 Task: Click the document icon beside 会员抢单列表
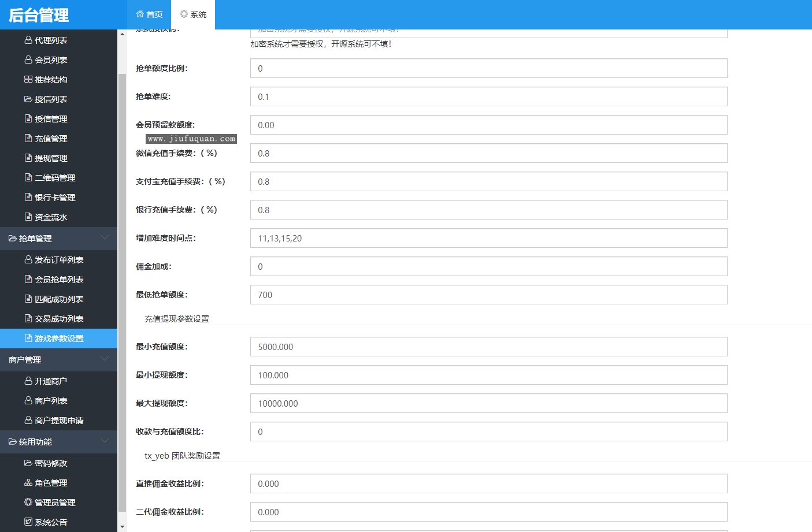28,280
